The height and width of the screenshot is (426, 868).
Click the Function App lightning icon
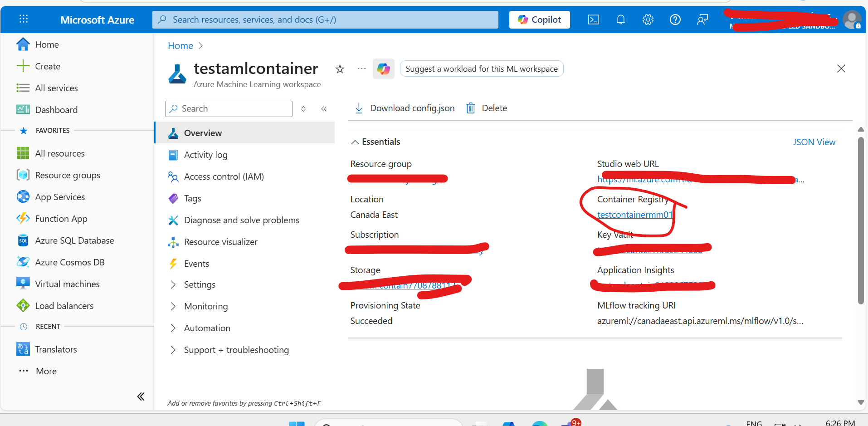(23, 219)
